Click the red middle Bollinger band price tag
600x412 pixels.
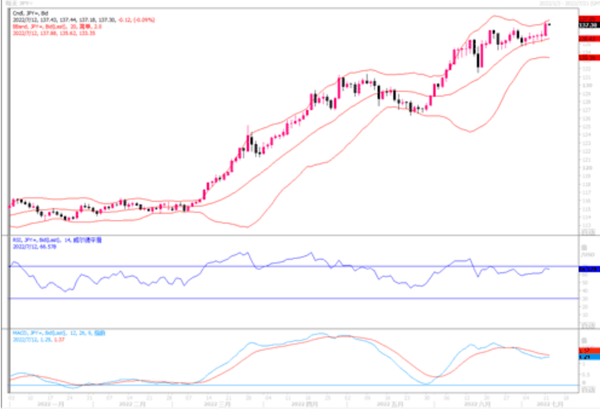(589, 39)
